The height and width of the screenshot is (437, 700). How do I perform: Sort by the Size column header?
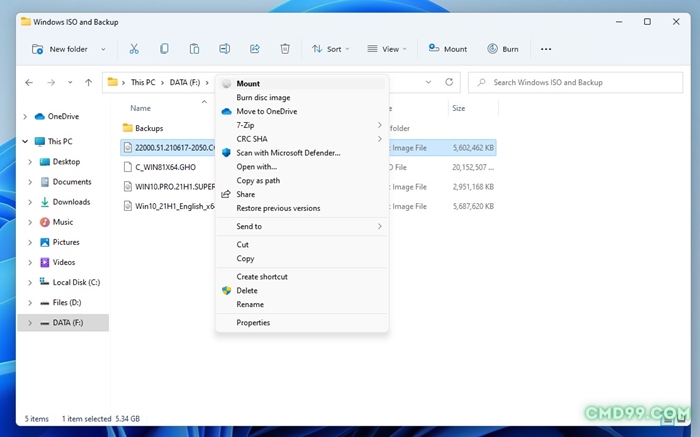click(458, 108)
